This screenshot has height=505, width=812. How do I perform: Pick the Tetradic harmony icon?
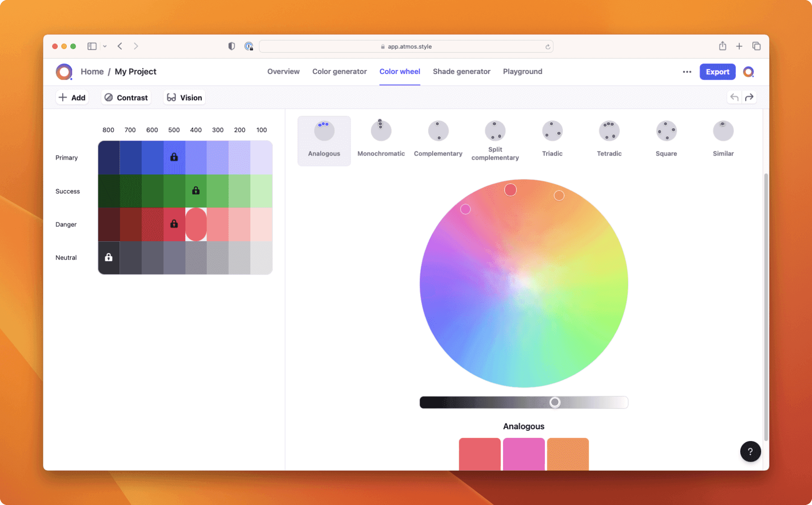point(609,131)
